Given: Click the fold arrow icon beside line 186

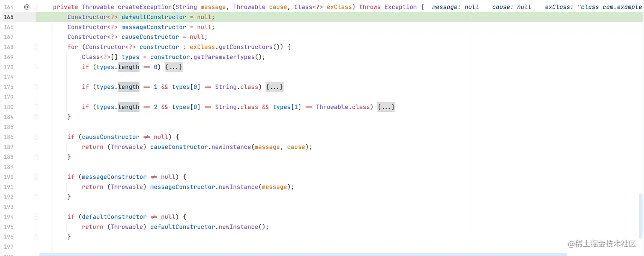Looking at the screenshot, I should click(36, 137).
